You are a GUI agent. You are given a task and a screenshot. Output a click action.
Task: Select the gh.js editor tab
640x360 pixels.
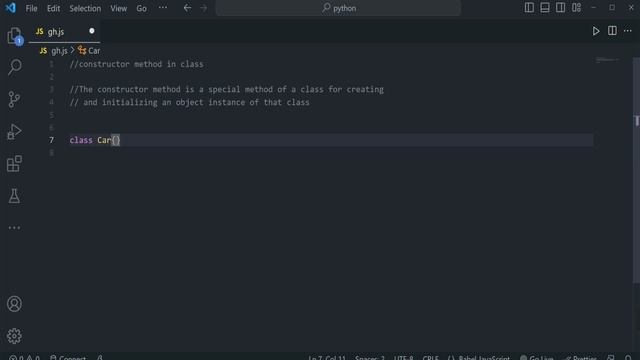click(64, 31)
